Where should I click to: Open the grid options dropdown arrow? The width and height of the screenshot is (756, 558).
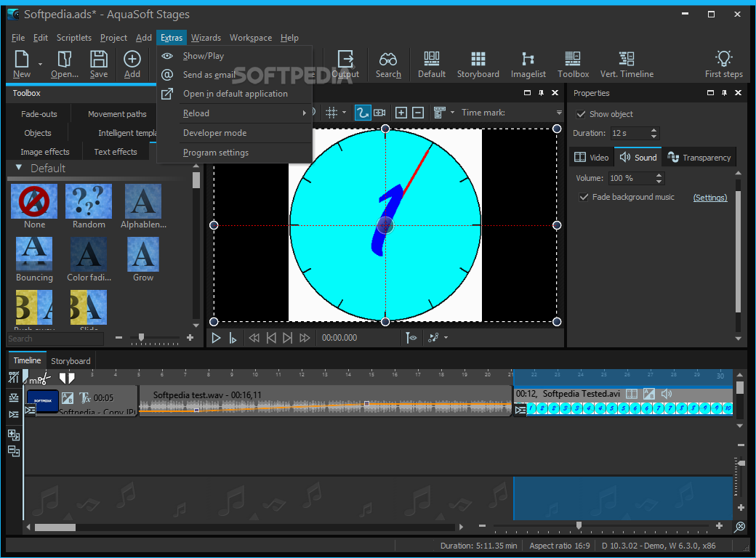point(345,113)
